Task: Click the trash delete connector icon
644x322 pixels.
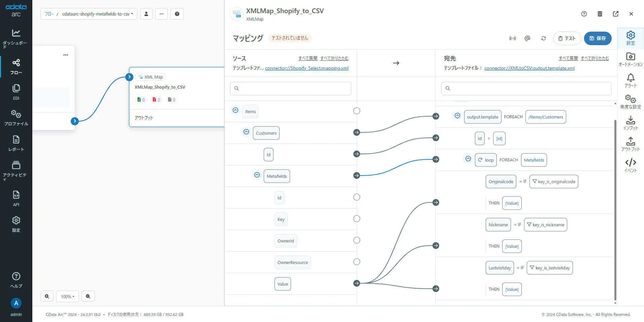Action: 600,14
